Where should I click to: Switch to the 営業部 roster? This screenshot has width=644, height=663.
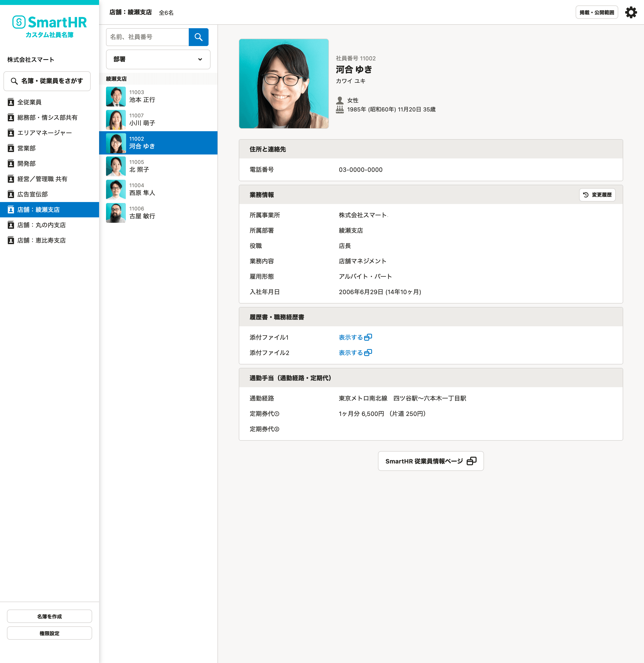27,148
